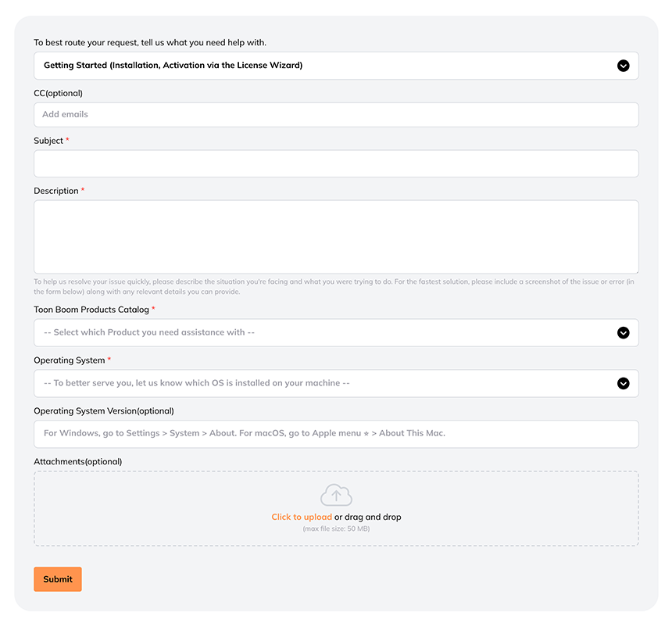The height and width of the screenshot is (627, 672).
Task: Open the Getting Started help topic dropdown
Action: pyautogui.click(x=337, y=66)
